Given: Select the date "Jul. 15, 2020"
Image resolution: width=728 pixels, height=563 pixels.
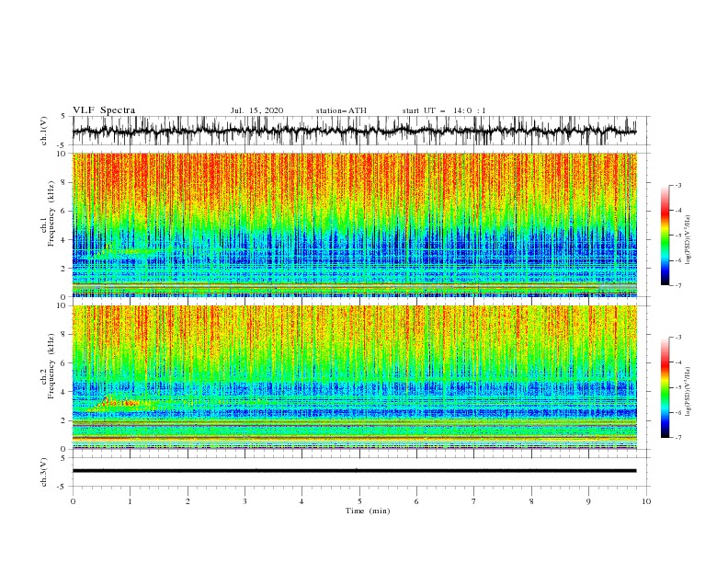Looking at the screenshot, I should click(x=256, y=110).
